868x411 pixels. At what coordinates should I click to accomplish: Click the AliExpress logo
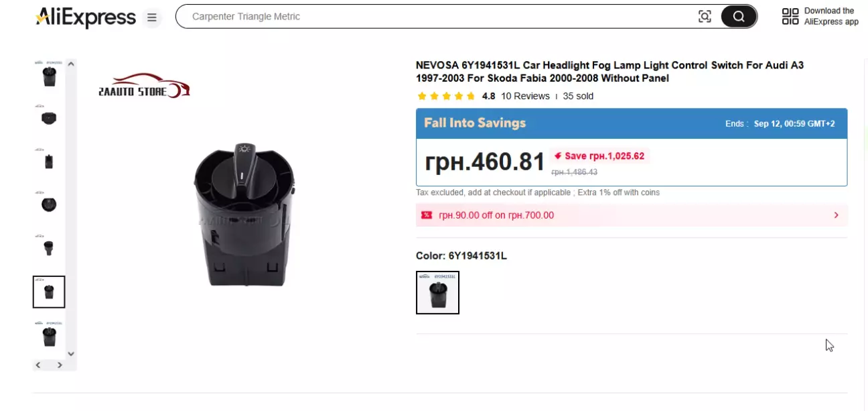click(x=85, y=17)
